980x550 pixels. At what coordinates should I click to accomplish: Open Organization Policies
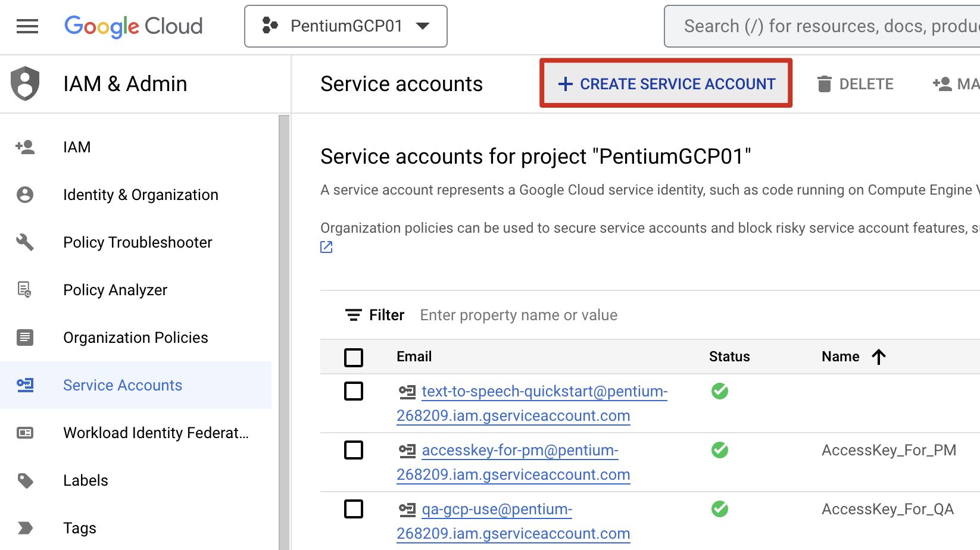tap(136, 337)
